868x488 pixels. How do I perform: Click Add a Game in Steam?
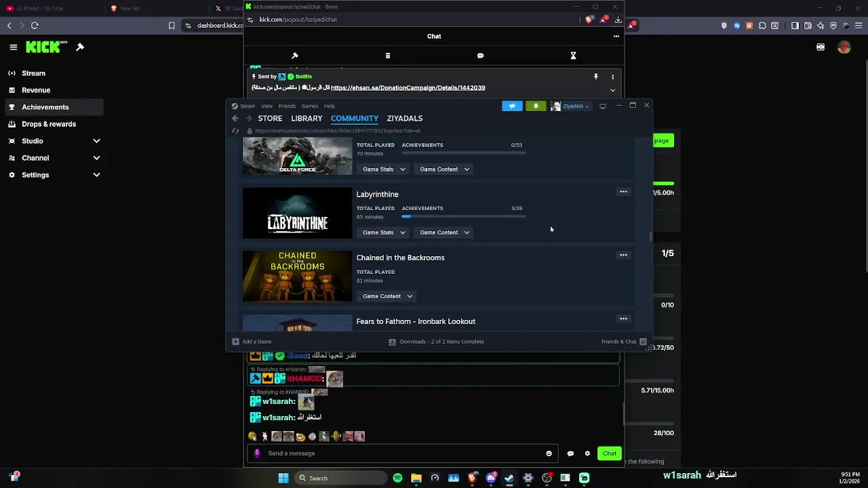pyautogui.click(x=252, y=342)
